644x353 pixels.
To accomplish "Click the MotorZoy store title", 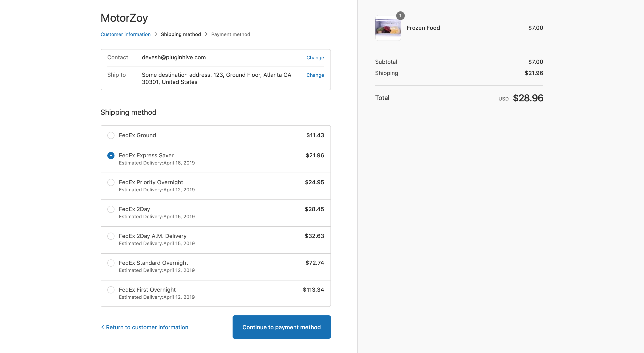I will tap(124, 18).
